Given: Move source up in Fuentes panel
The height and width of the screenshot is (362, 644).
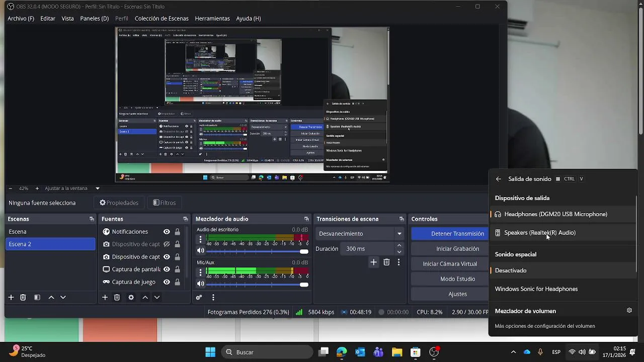Looking at the screenshot, I should click(145, 297).
